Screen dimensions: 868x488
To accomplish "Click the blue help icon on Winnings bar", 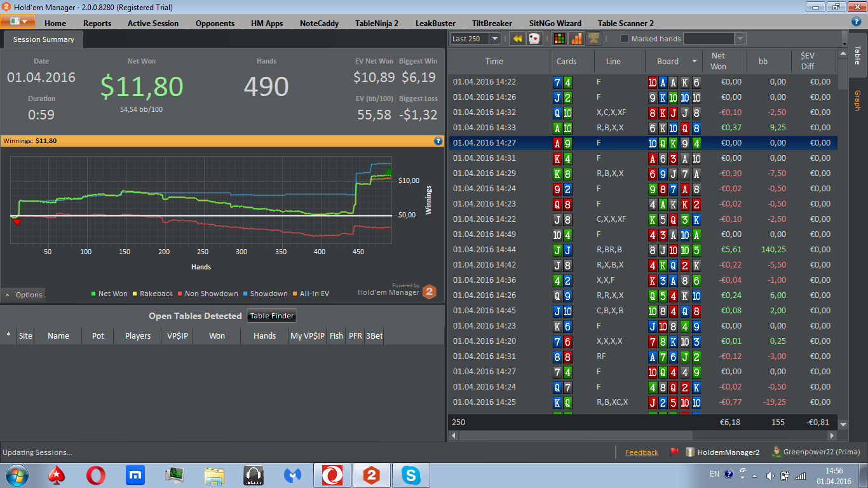I will click(438, 141).
